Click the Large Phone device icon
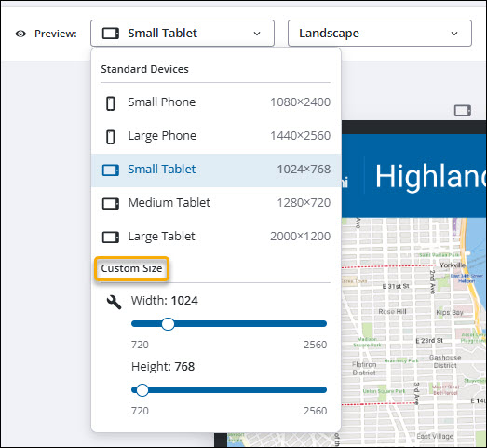 click(110, 137)
